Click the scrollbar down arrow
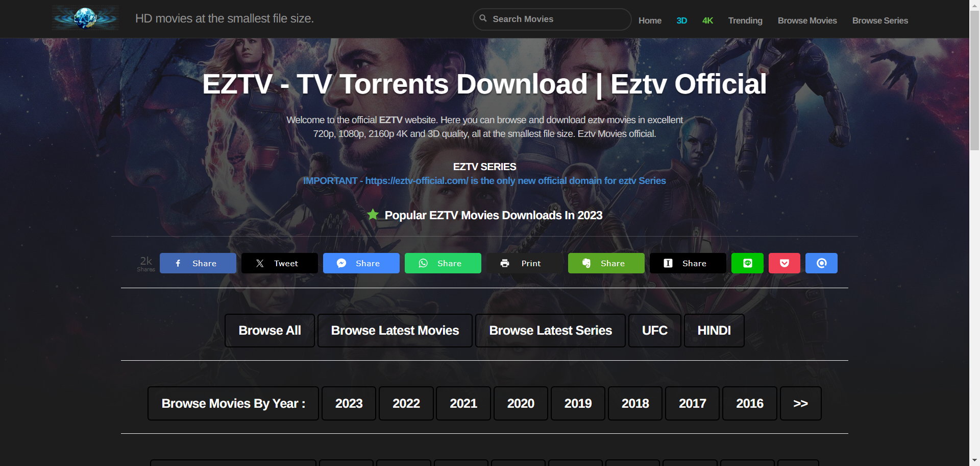This screenshot has height=466, width=980. tap(975, 461)
